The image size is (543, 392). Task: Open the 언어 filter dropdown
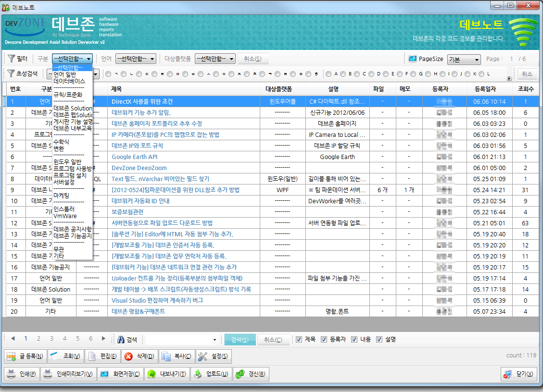136,59
